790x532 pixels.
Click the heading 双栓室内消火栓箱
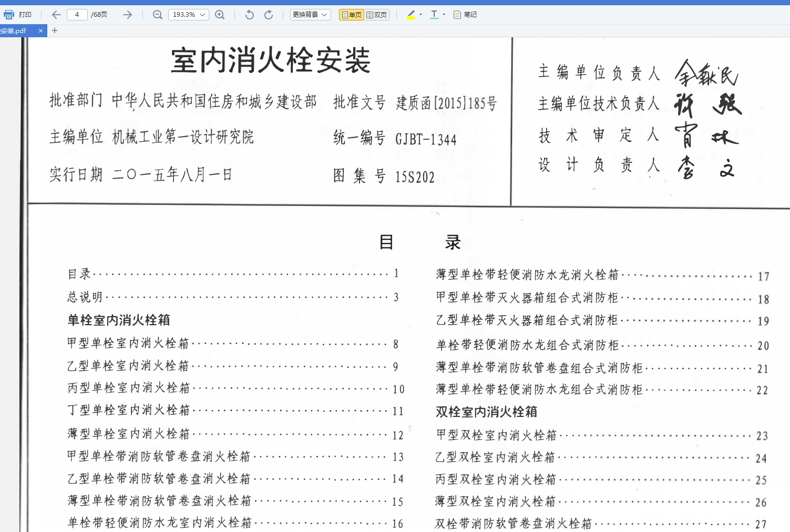pos(487,412)
